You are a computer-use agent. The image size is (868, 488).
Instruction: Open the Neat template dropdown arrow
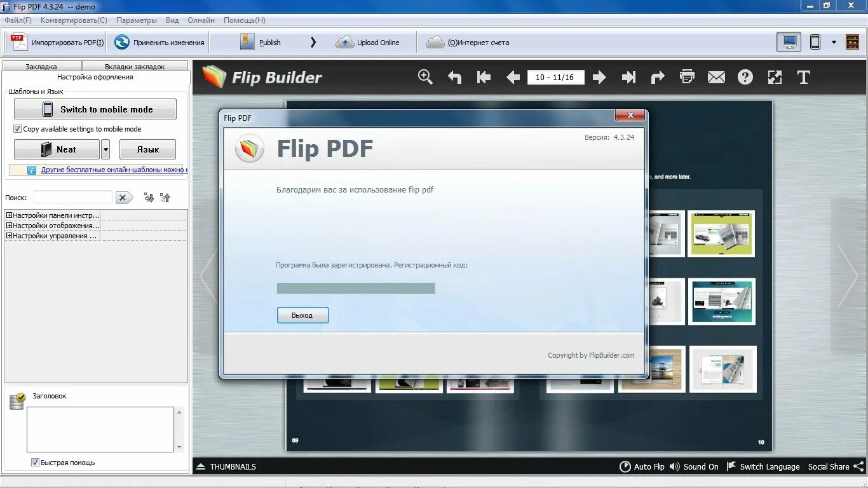[x=105, y=149]
